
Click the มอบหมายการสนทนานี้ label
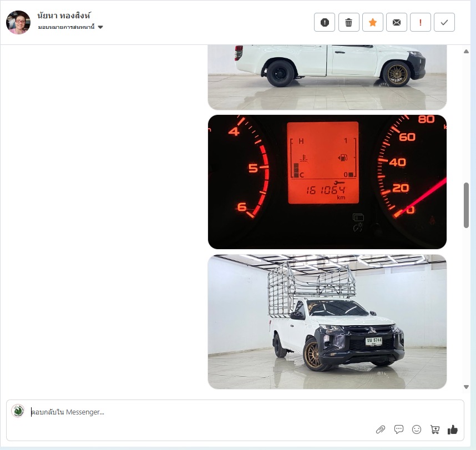(66, 27)
